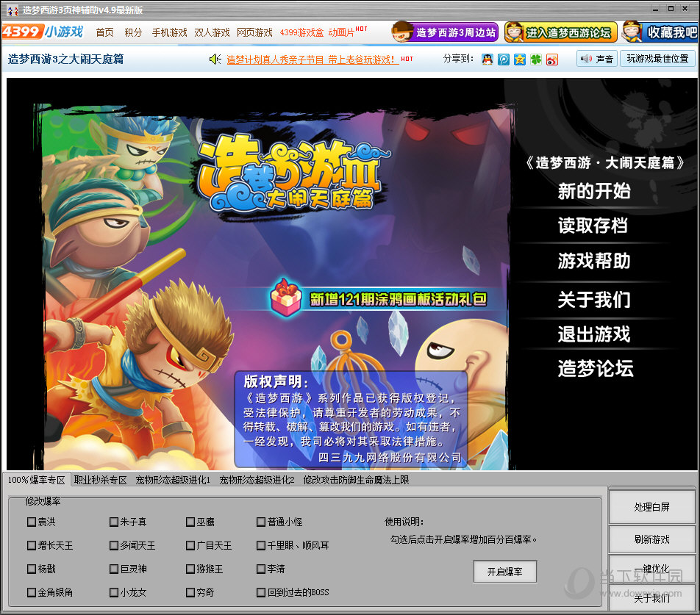Click the 新增121期涂鸦画板活动礼包 banner
This screenshot has width=700, height=615.
(x=399, y=299)
